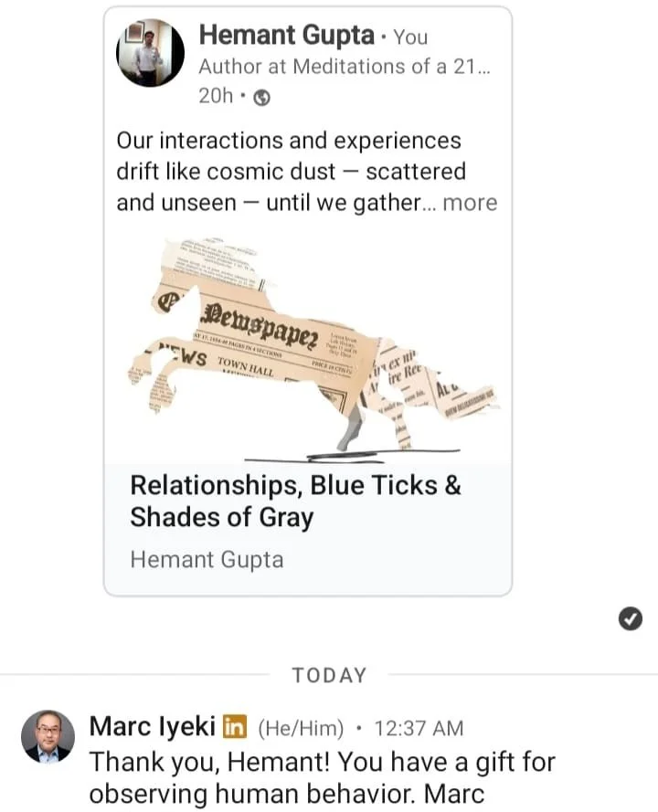The height and width of the screenshot is (812, 658).
Task: Open Relationships, Blue Ticks & Shades of Gray article
Action: [x=295, y=501]
